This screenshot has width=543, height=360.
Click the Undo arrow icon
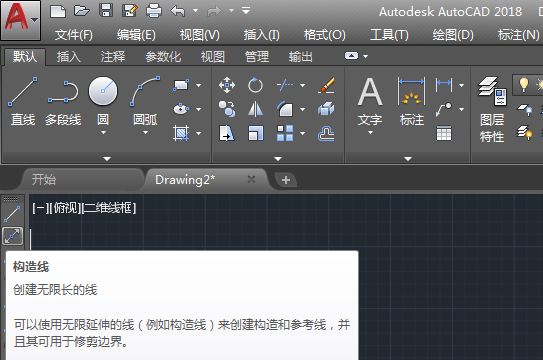[x=178, y=11]
